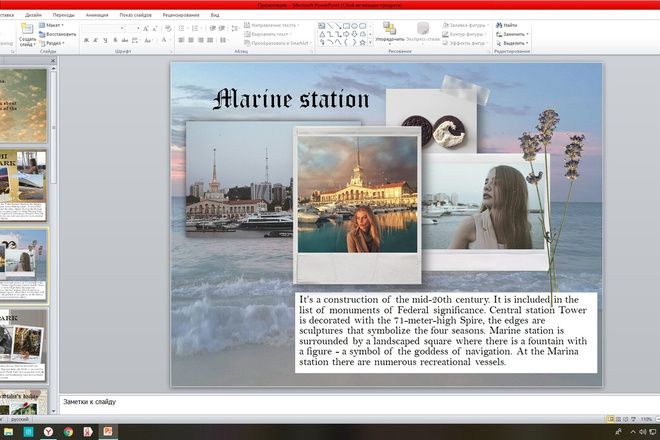
Task: Open Chrome from the taskbar
Action: (x=68, y=432)
